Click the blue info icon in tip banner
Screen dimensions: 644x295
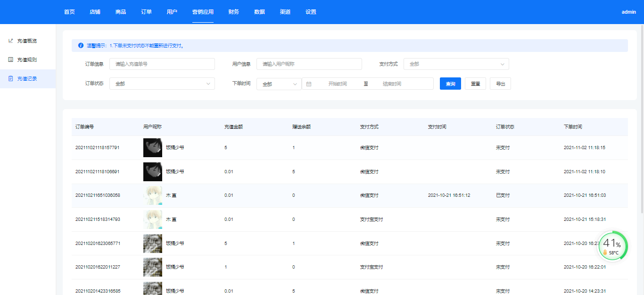point(81,46)
